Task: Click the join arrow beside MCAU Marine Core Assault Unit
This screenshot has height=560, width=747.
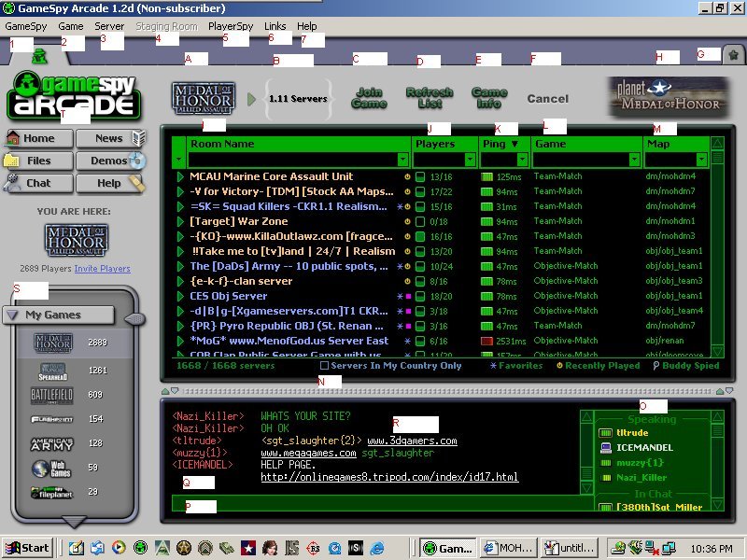Action: coord(180,176)
